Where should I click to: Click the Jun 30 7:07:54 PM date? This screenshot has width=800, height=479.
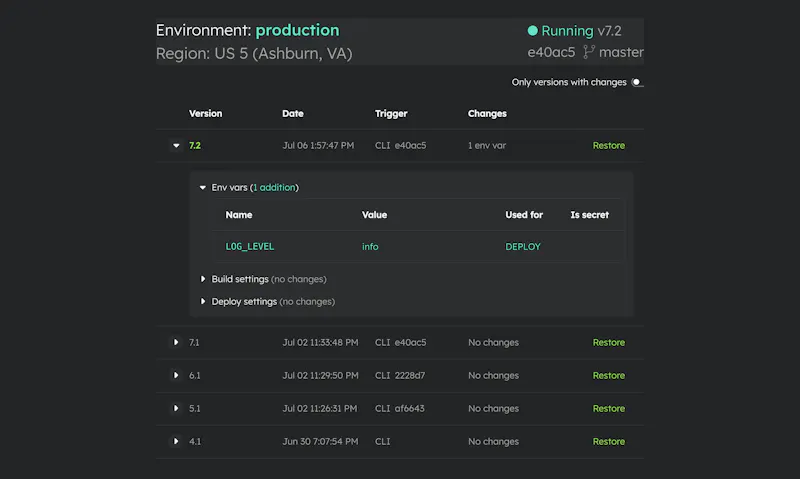(320, 441)
